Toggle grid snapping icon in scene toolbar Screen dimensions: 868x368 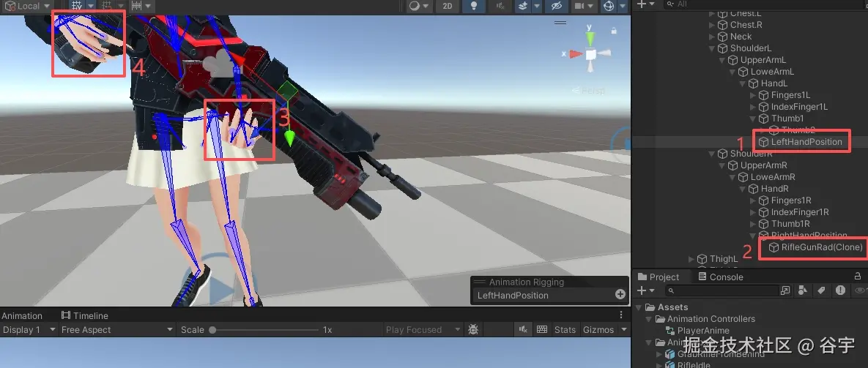click(x=78, y=6)
